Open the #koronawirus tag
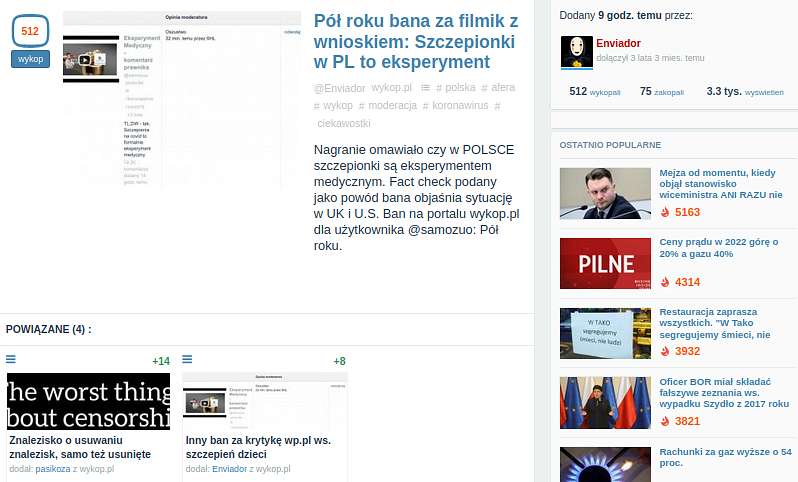Image resolution: width=798 pixels, height=482 pixels. pyautogui.click(x=455, y=105)
